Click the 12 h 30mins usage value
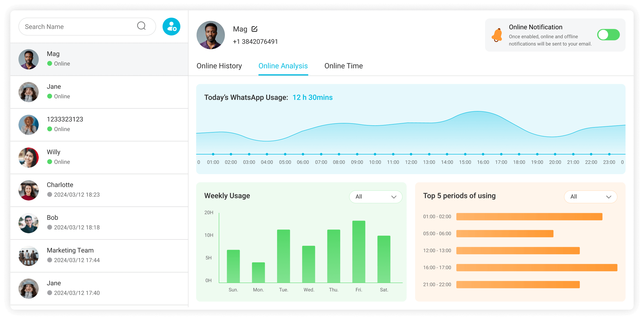This screenshot has width=644, height=320. click(312, 97)
